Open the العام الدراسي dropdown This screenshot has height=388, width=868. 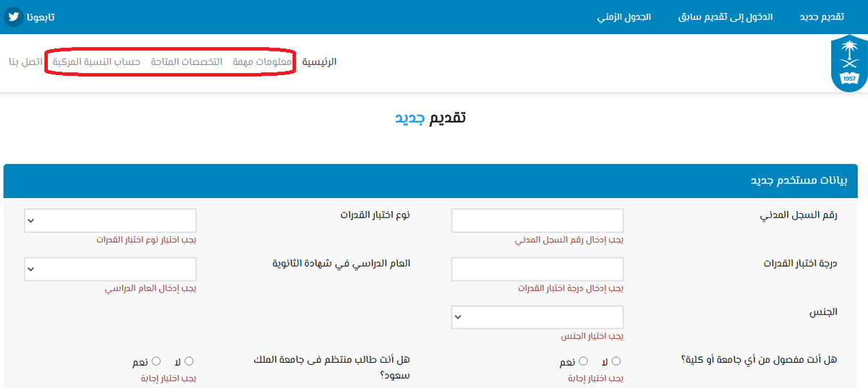coord(110,270)
